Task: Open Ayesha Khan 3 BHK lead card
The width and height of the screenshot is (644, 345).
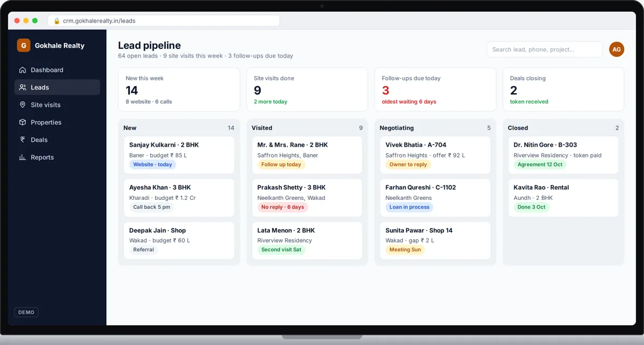Action: click(x=179, y=198)
